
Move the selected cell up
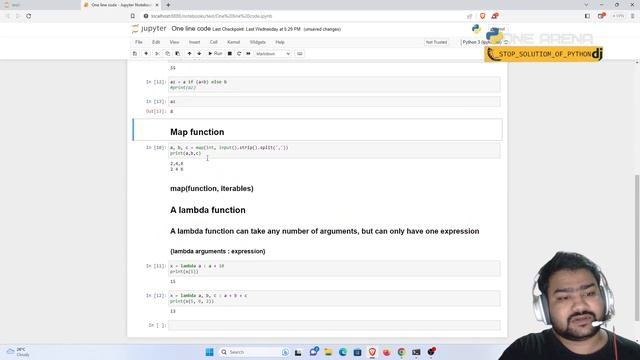[x=189, y=53]
